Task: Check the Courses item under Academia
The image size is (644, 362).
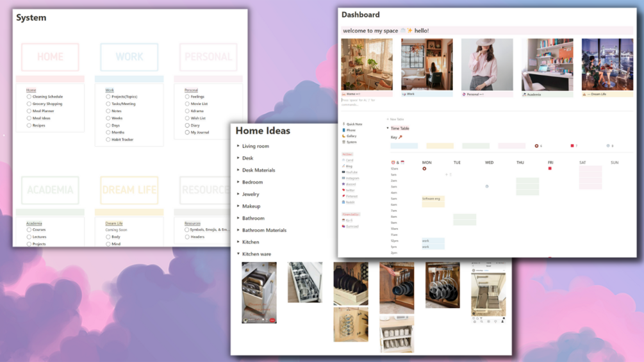Action: coord(29,230)
